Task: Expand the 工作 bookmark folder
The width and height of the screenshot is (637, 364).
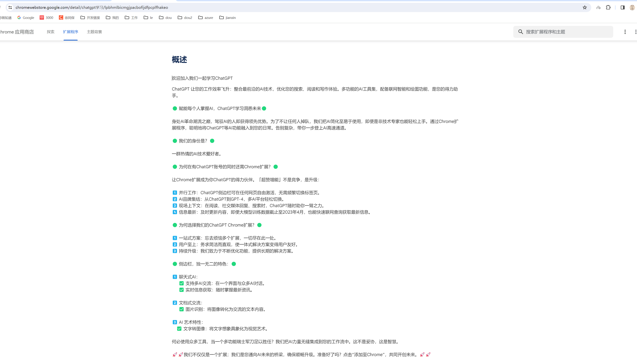Action: click(131, 17)
